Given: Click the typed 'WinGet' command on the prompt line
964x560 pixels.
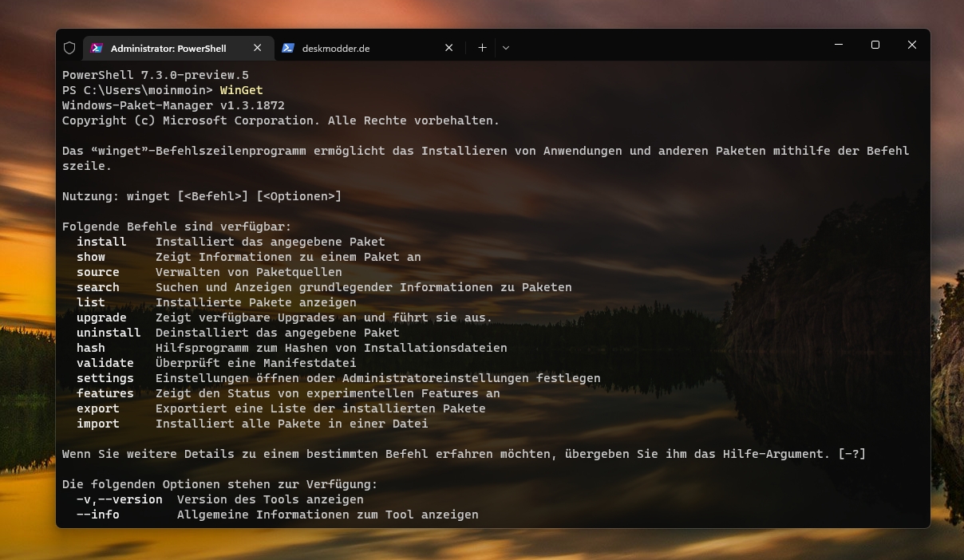Looking at the screenshot, I should pos(242,90).
